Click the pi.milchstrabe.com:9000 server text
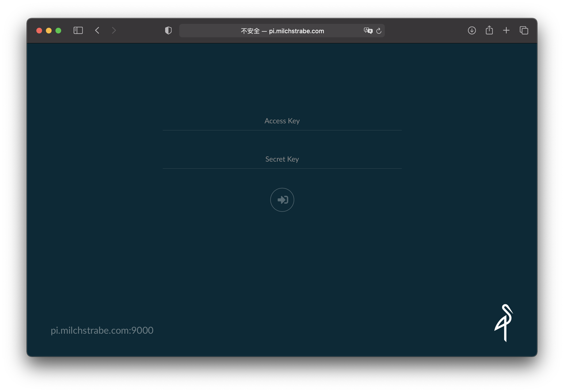564x392 pixels. tap(102, 330)
